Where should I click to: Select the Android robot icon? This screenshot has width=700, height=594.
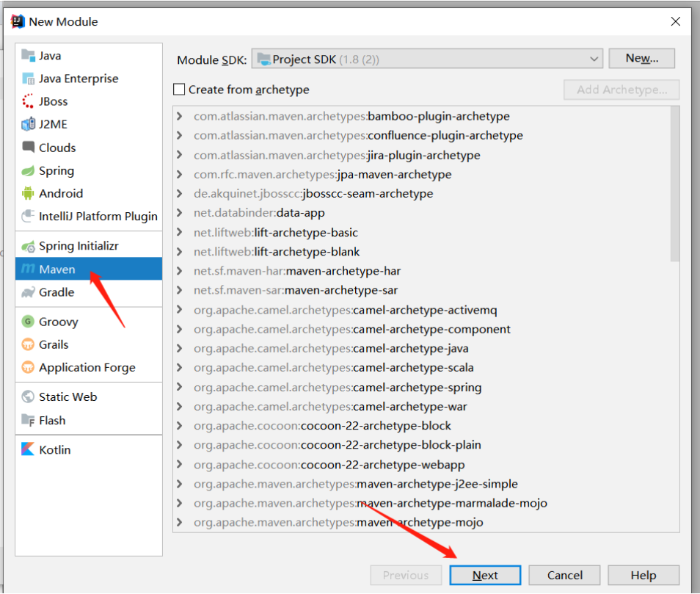tap(28, 193)
